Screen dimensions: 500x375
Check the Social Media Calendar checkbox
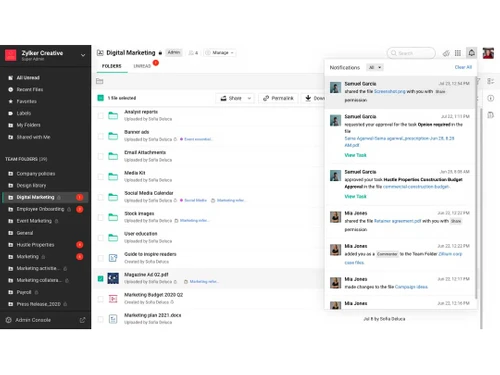[x=100, y=197]
